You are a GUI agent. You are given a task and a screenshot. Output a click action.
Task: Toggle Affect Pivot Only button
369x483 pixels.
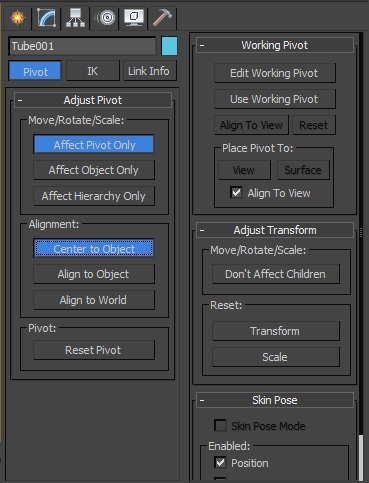pyautogui.click(x=94, y=145)
